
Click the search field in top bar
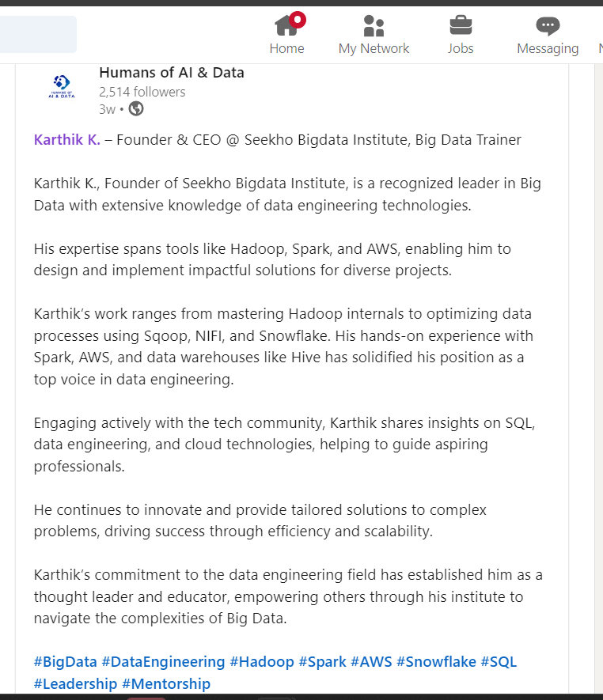point(38,34)
